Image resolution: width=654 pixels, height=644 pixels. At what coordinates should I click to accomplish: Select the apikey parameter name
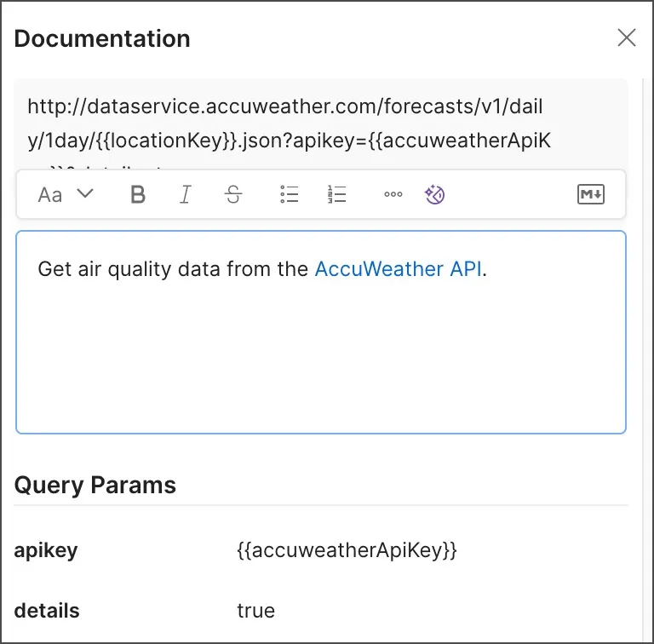click(46, 550)
